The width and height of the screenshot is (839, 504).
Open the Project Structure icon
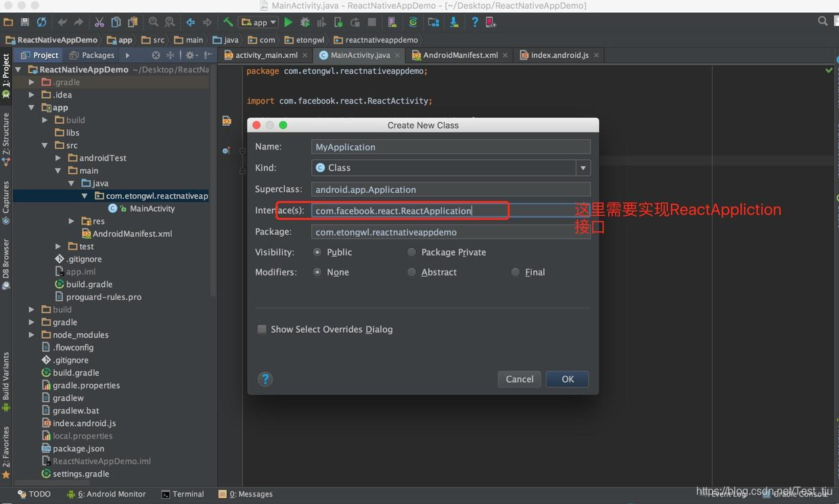[x=434, y=22]
